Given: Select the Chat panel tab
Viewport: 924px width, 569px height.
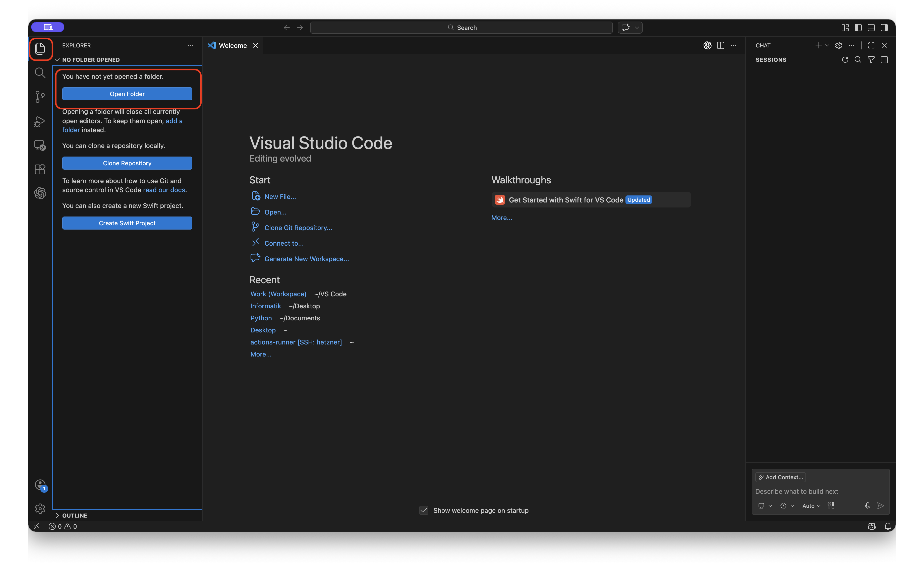Looking at the screenshot, I should coord(763,46).
